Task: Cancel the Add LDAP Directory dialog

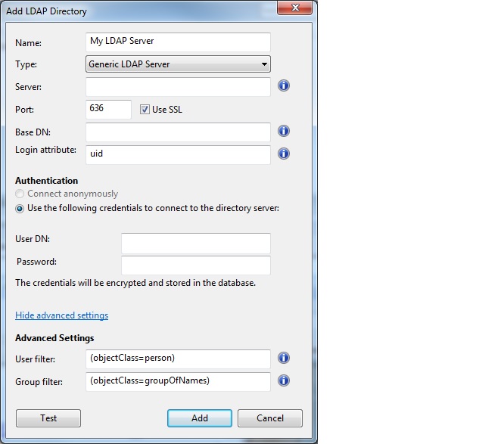Action: pyautogui.click(x=270, y=418)
